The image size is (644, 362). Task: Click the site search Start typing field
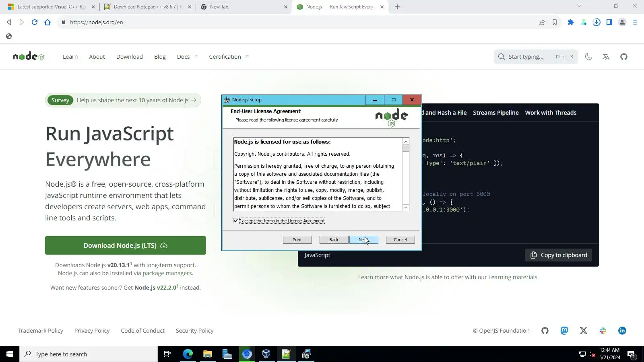coord(536,57)
